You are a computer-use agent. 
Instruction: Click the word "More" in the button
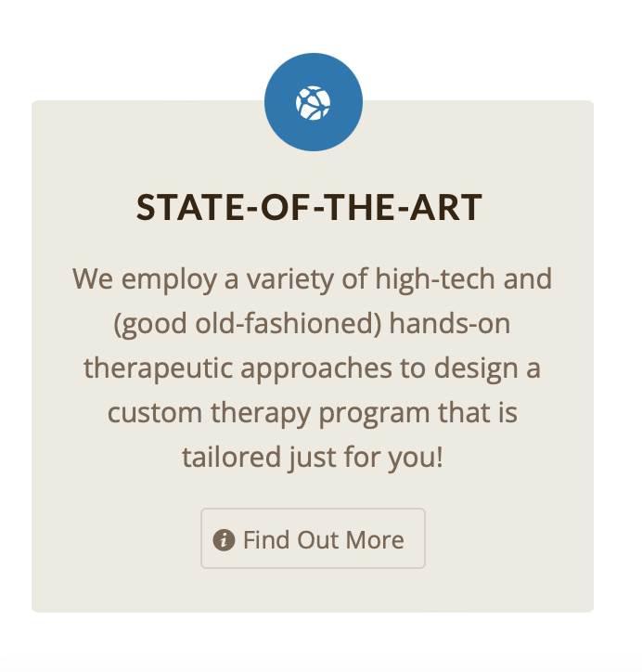coord(375,539)
